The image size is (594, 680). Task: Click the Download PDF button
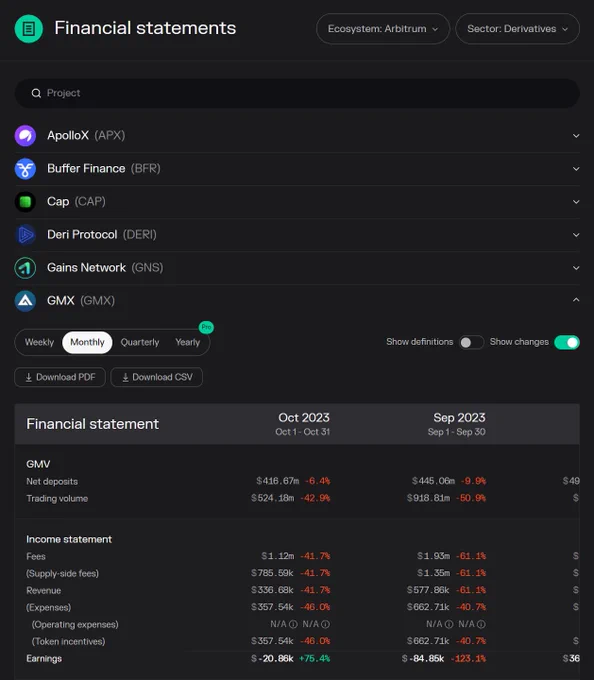[x=60, y=377]
